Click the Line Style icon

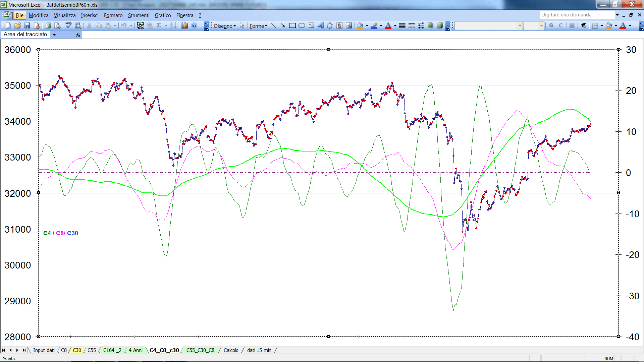402,25
